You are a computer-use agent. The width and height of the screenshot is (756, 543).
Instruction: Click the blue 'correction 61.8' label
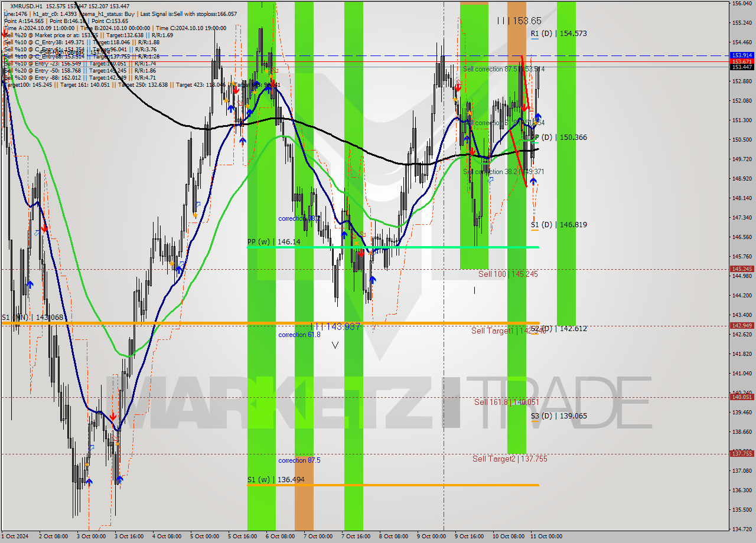coord(299,335)
